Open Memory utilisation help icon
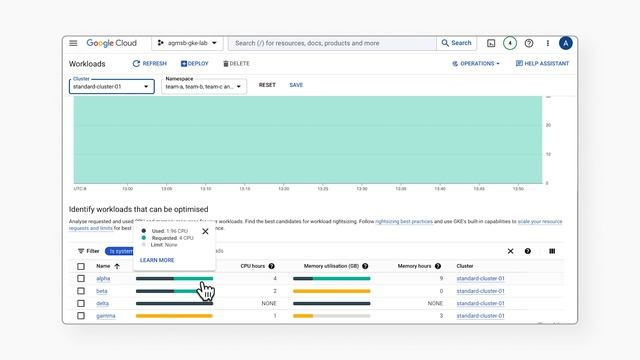This screenshot has width=640, height=360. [365, 266]
